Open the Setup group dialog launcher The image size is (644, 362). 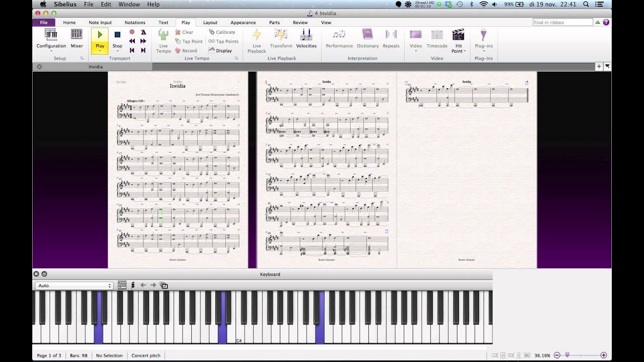[x=82, y=58]
